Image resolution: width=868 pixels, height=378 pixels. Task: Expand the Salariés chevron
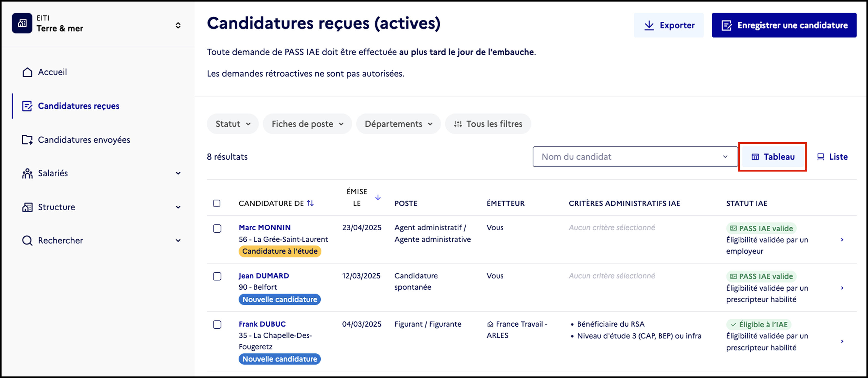coord(178,173)
